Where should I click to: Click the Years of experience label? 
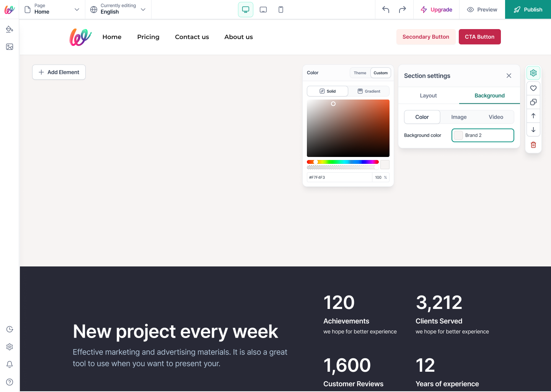[447, 384]
